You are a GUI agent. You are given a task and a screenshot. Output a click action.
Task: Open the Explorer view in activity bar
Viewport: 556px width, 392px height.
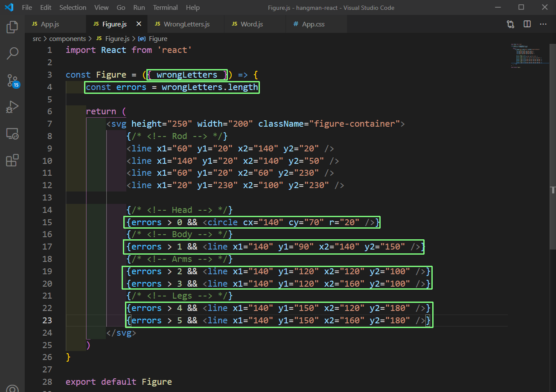click(12, 27)
